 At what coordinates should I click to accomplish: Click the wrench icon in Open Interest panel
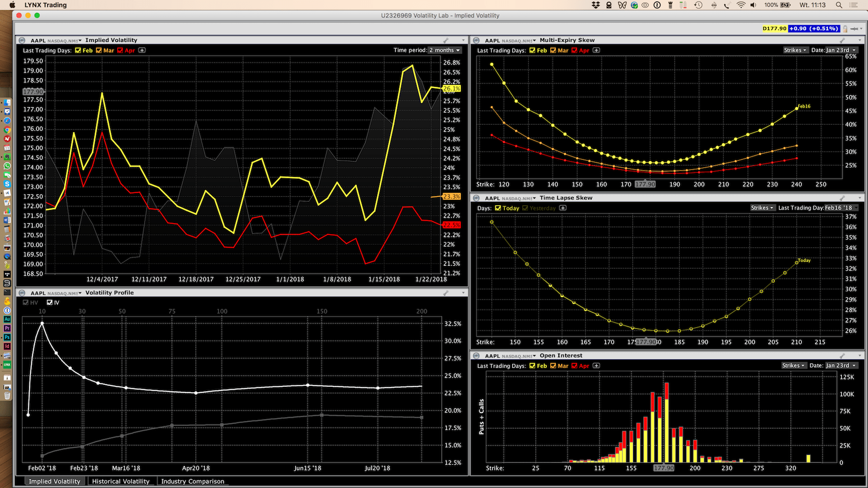[x=842, y=356]
